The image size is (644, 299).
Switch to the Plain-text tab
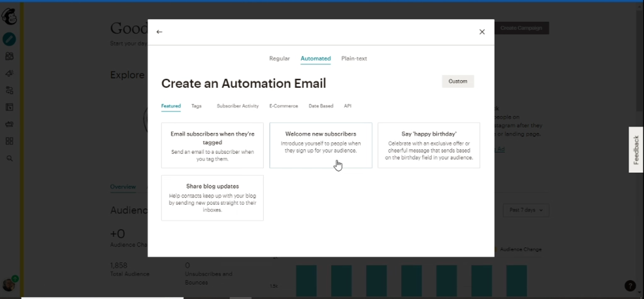354,58
